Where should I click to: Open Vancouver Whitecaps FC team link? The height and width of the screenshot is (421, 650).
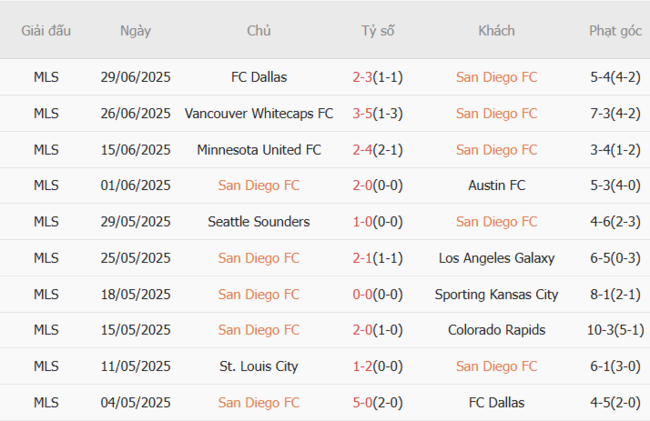click(258, 113)
